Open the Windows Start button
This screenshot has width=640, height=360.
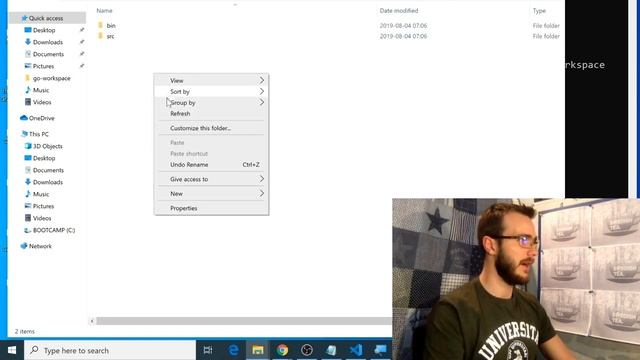[12, 350]
